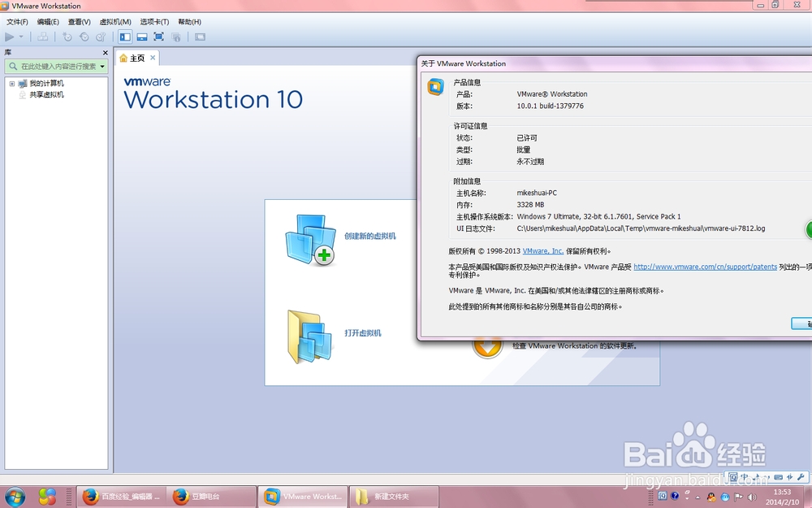
Task: Click version text 10.0.1 build-1379776
Action: pyautogui.click(x=550, y=106)
